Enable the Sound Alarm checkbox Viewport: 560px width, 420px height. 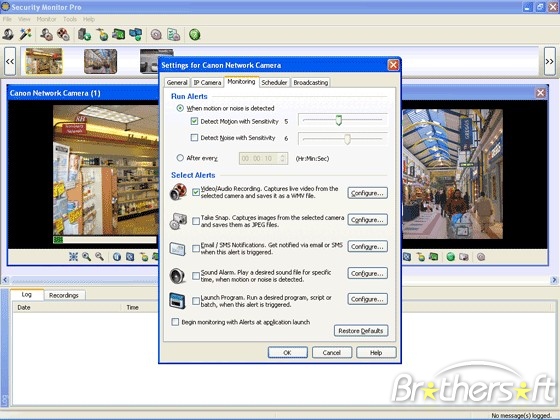[196, 276]
